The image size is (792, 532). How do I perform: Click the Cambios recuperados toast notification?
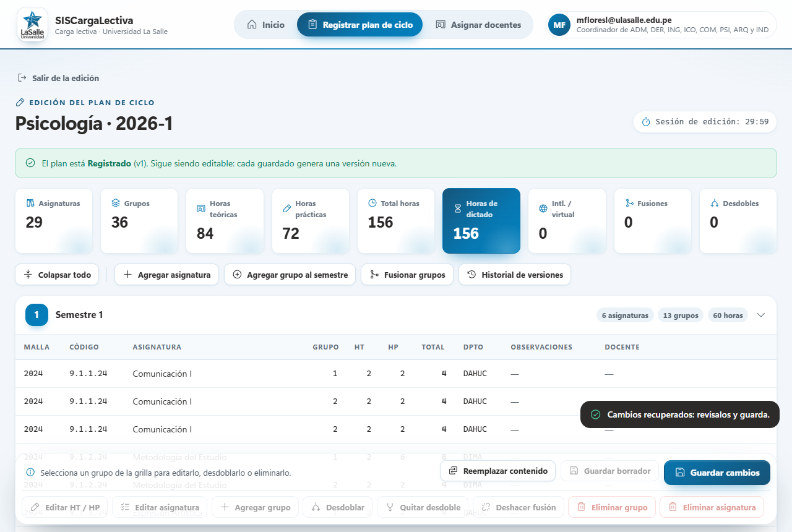[x=680, y=414]
